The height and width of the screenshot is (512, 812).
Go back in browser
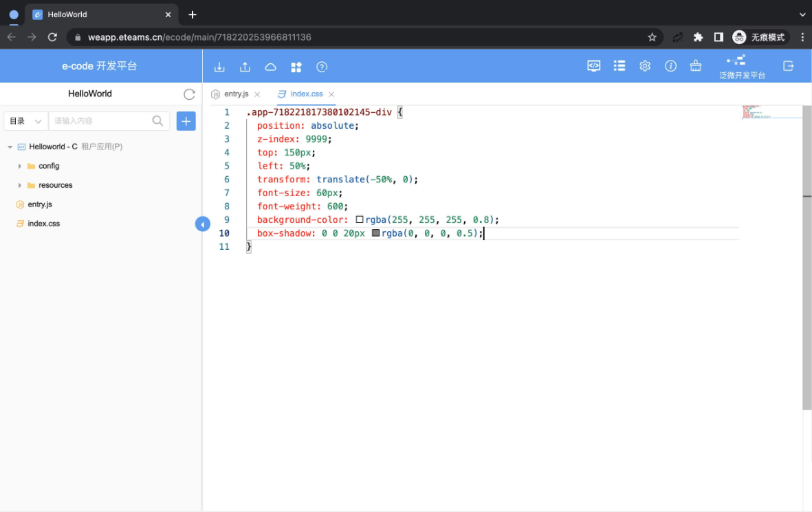pos(12,37)
